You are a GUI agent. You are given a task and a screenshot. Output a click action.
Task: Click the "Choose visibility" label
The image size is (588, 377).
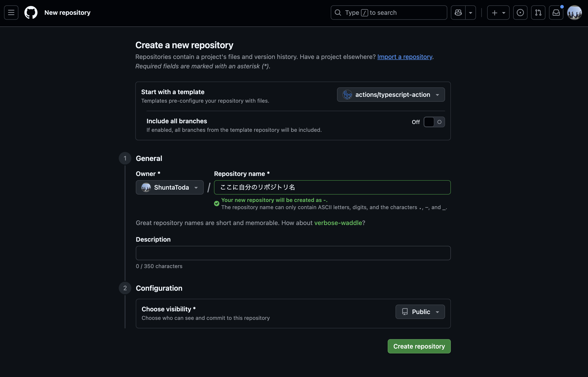pos(169,309)
